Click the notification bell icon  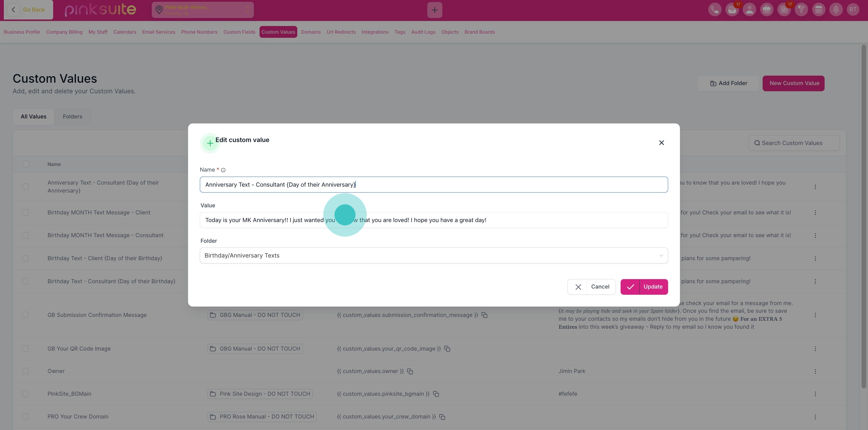click(x=836, y=9)
